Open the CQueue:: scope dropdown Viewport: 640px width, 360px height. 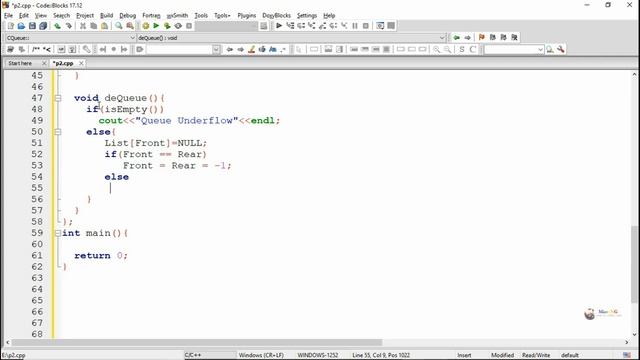pyautogui.click(x=132, y=38)
